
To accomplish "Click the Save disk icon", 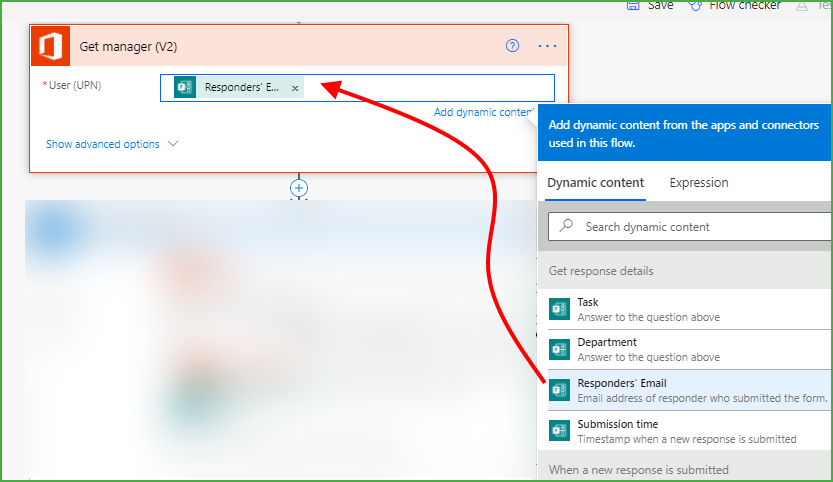I will pyautogui.click(x=633, y=5).
